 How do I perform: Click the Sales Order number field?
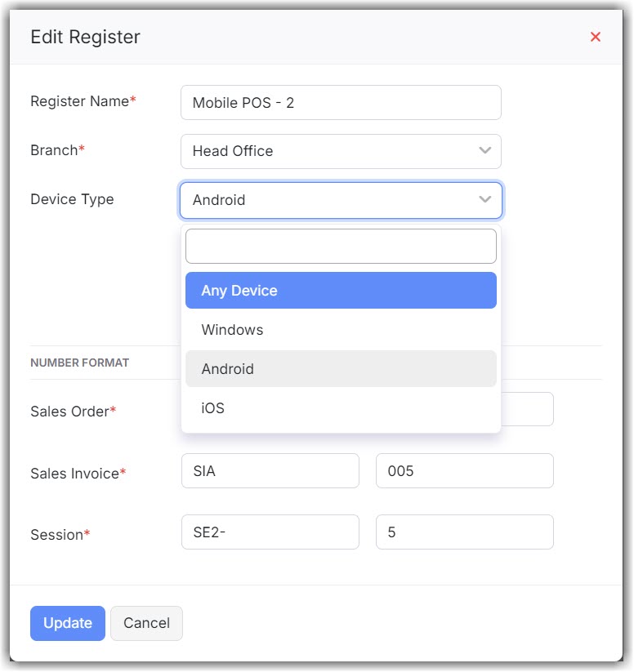(x=527, y=410)
